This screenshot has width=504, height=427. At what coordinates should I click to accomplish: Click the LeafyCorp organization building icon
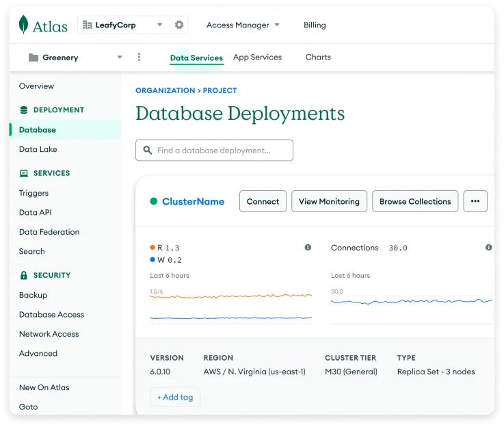tap(87, 25)
